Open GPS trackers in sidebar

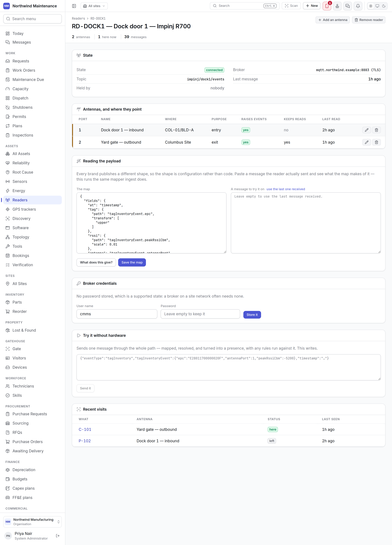tap(32, 209)
